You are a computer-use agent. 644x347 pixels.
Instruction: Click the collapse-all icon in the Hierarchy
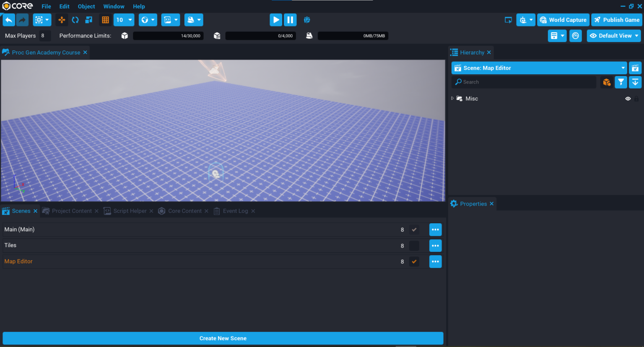635,82
